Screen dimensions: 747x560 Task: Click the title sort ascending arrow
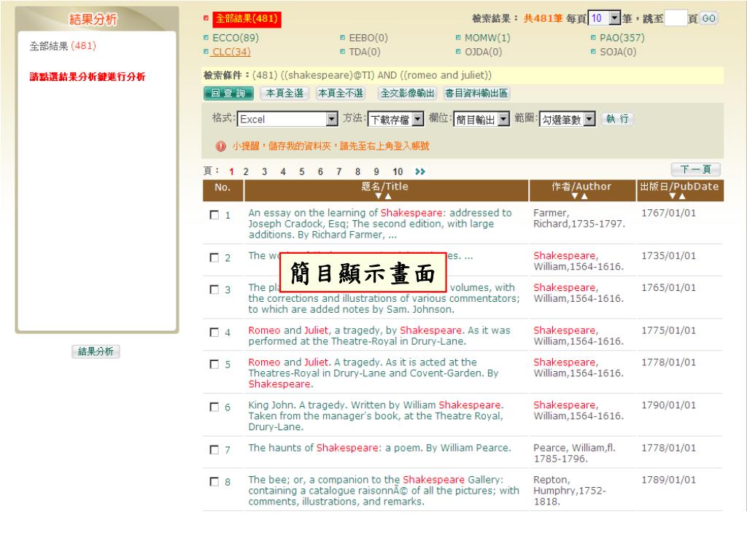(x=388, y=196)
